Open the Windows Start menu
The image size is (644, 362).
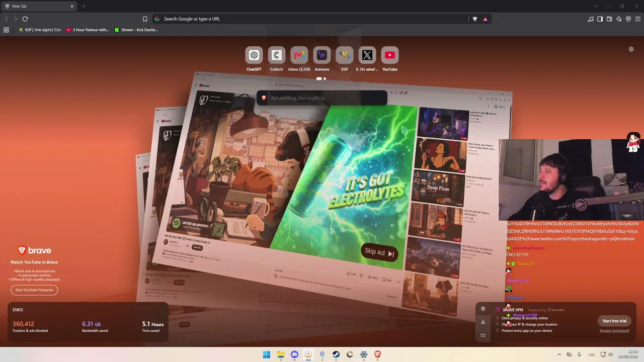pos(267,355)
